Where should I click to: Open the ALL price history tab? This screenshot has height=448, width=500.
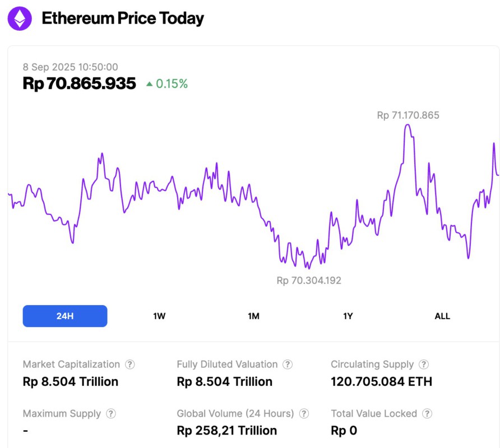pyautogui.click(x=442, y=316)
